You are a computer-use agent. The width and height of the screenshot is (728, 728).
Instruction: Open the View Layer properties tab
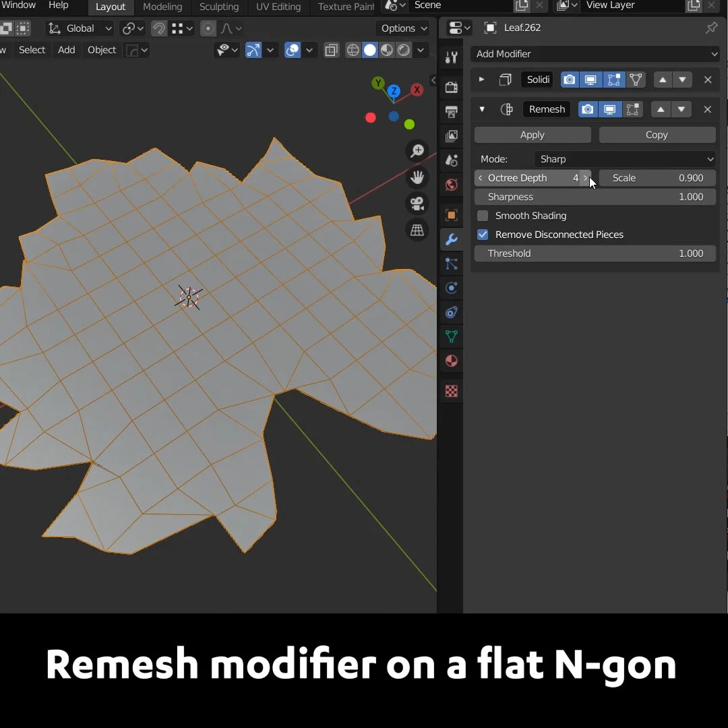(x=451, y=136)
